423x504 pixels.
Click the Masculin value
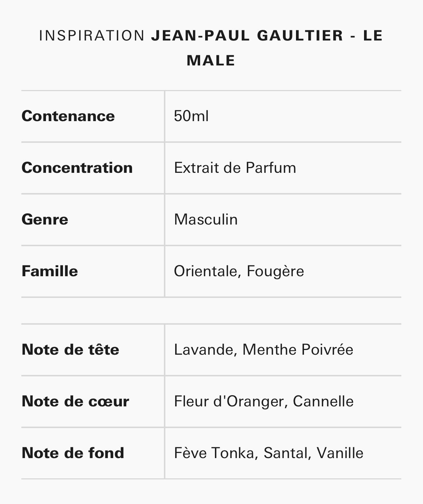point(206,219)
